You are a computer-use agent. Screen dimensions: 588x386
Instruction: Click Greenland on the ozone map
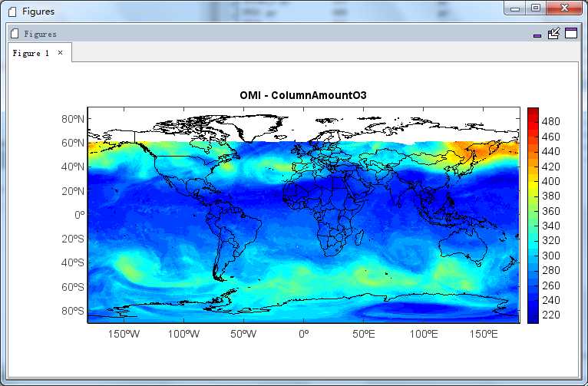[255, 127]
